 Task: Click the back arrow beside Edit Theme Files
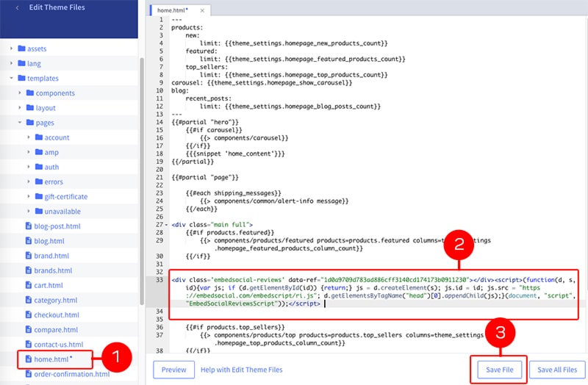point(17,8)
